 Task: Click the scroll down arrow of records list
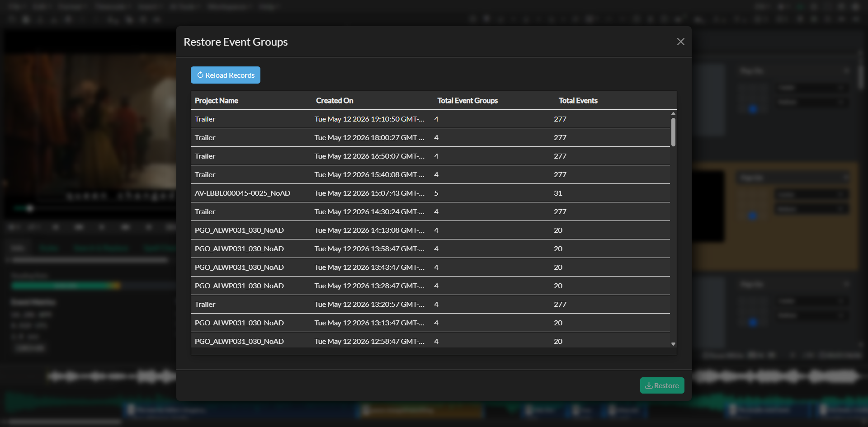click(x=673, y=344)
